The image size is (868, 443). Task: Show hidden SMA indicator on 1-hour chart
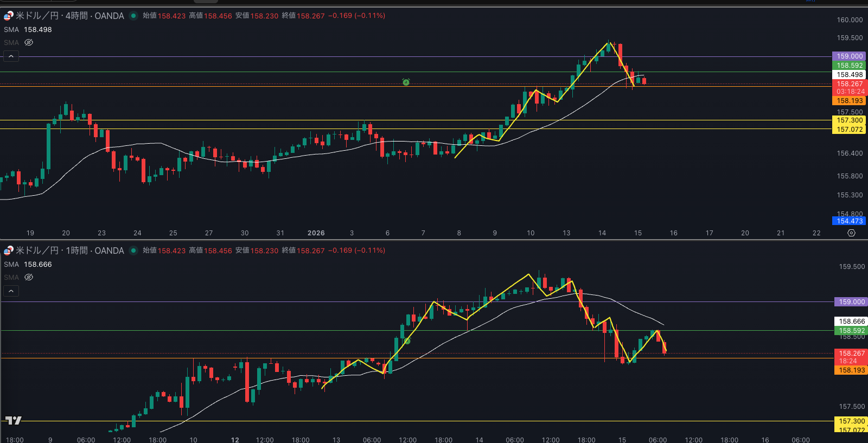coord(29,277)
